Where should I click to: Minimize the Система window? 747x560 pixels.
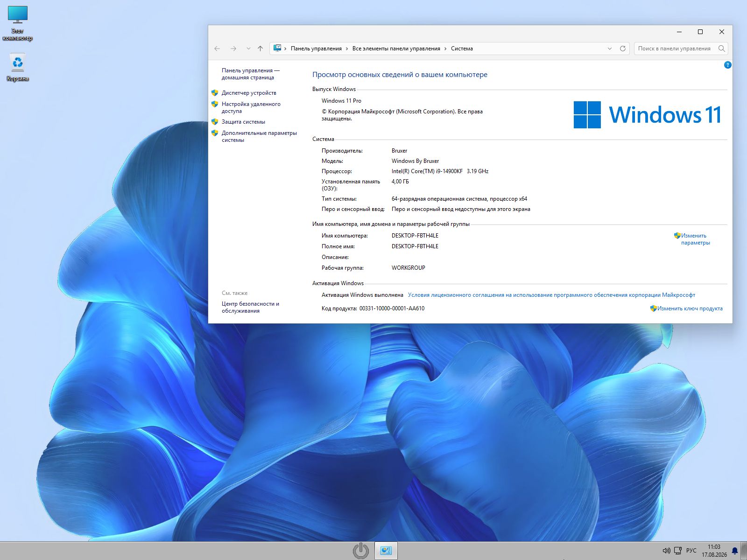click(x=679, y=32)
